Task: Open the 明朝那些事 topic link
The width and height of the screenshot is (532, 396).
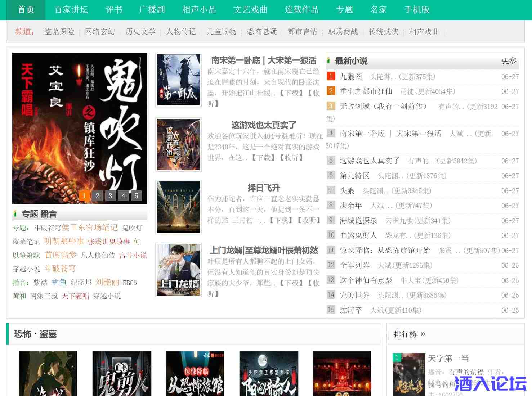Action: coord(64,241)
